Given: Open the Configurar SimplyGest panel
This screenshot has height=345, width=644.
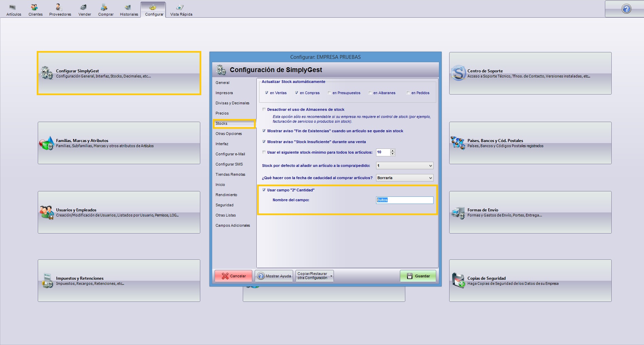Looking at the screenshot, I should click(x=119, y=73).
